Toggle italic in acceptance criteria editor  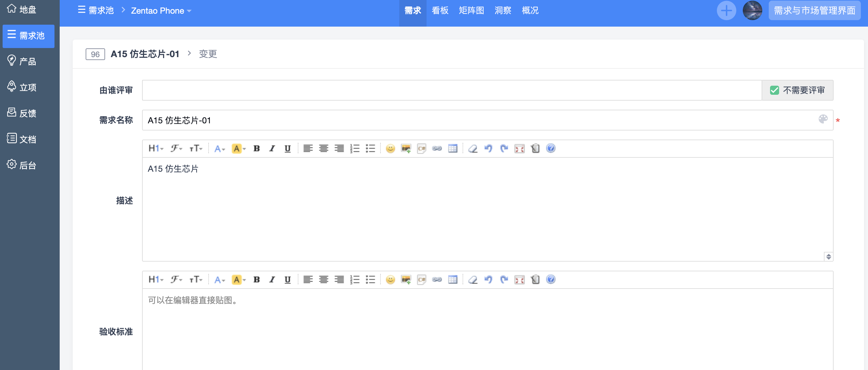272,279
